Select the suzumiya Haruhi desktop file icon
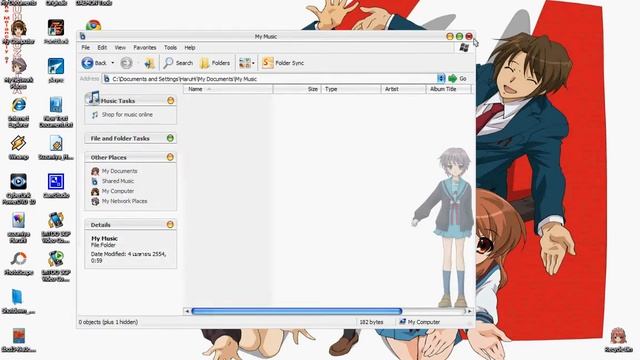The height and width of the screenshot is (360, 640). (x=18, y=227)
